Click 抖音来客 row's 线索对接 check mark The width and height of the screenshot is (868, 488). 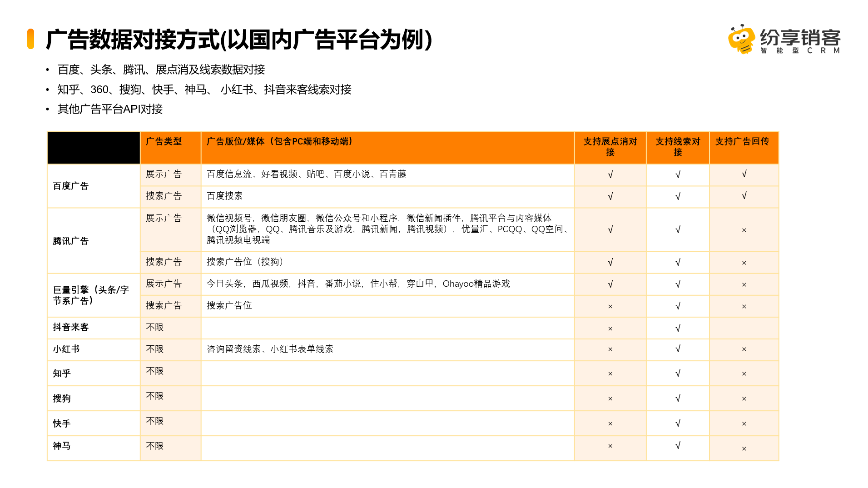(x=678, y=328)
